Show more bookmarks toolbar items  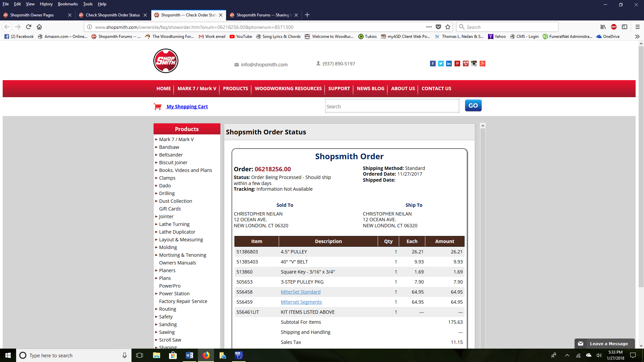pyautogui.click(x=637, y=37)
